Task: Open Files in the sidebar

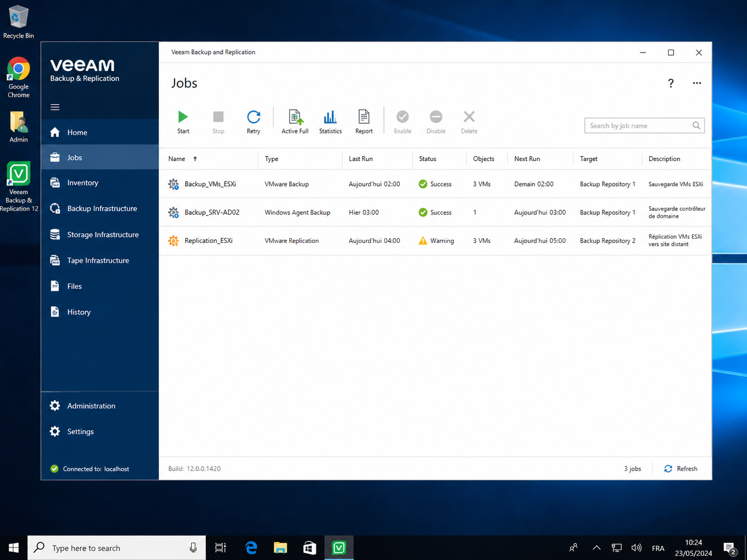Action: tap(100, 286)
